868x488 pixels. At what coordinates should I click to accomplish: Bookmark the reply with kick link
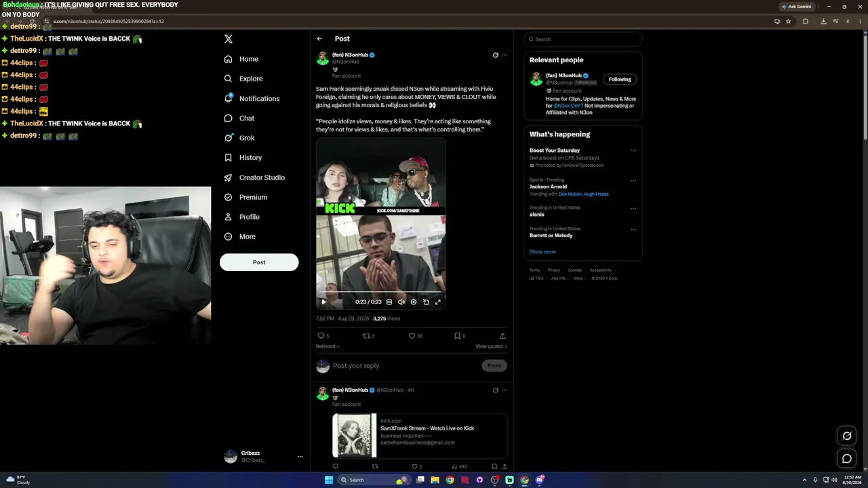tap(494, 466)
